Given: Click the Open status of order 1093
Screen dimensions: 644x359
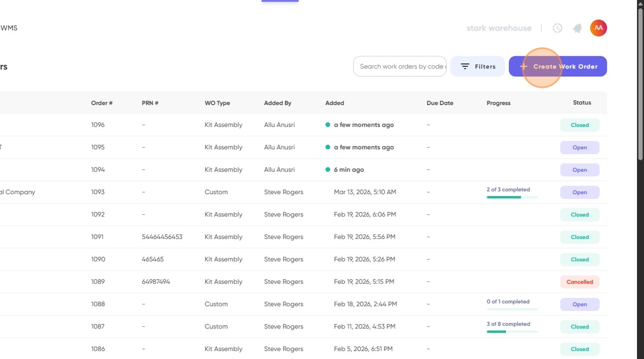Looking at the screenshot, I should pyautogui.click(x=580, y=192).
